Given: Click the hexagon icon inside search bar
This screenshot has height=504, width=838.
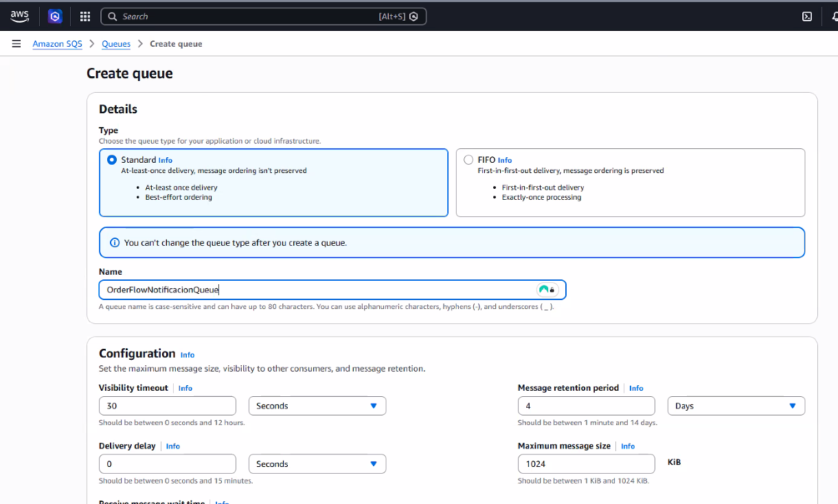Looking at the screenshot, I should 414,16.
